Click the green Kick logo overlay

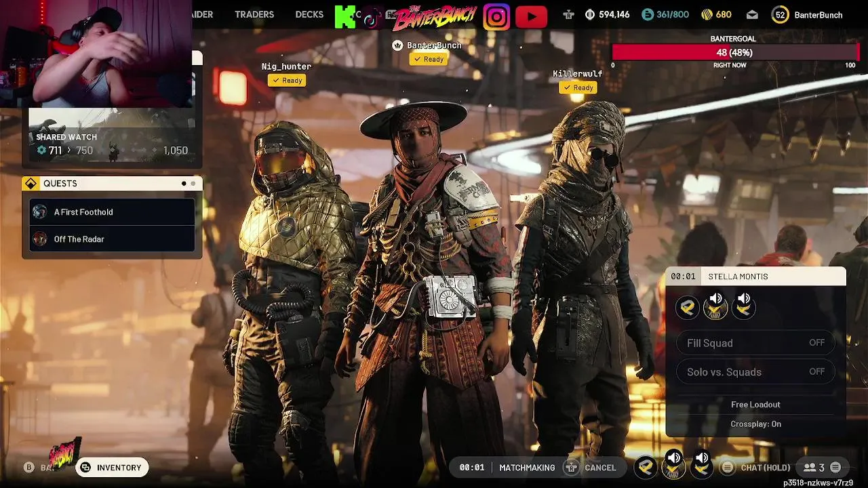pyautogui.click(x=345, y=16)
